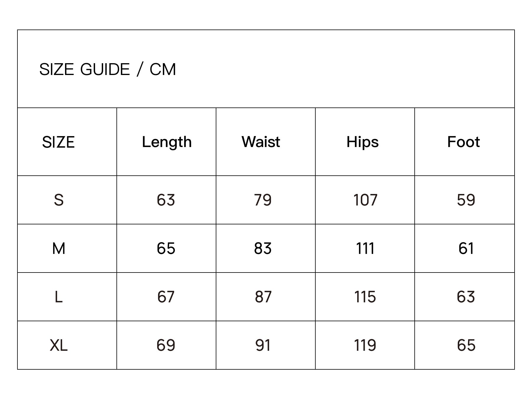Click the Length column header
This screenshot has height=398, width=532.
167,142
